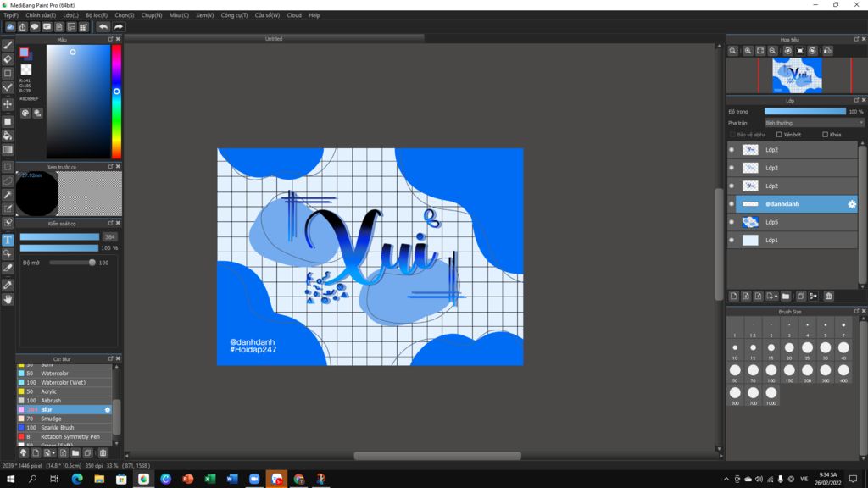The width and height of the screenshot is (868, 488).
Task: Adjust the Độ mờ slider
Action: 72,263
